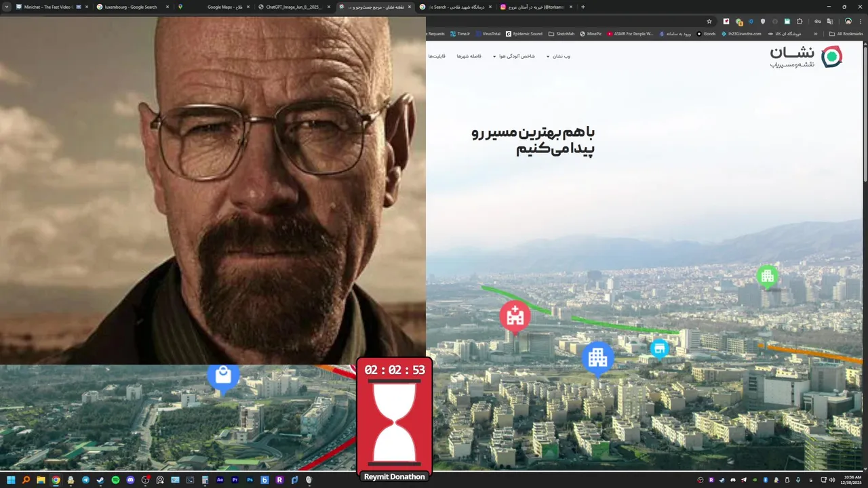The image size is (868, 488).
Task: Open the Neshan logo home link
Action: 806,57
